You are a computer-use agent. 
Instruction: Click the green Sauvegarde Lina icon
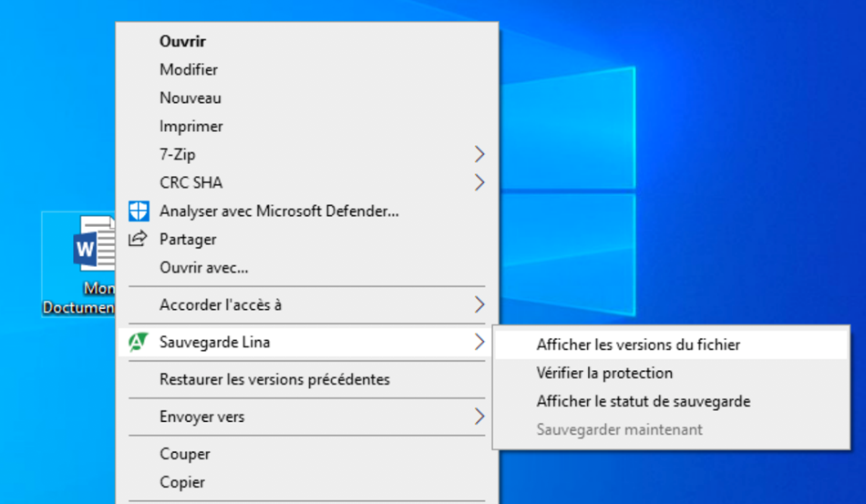click(x=138, y=343)
